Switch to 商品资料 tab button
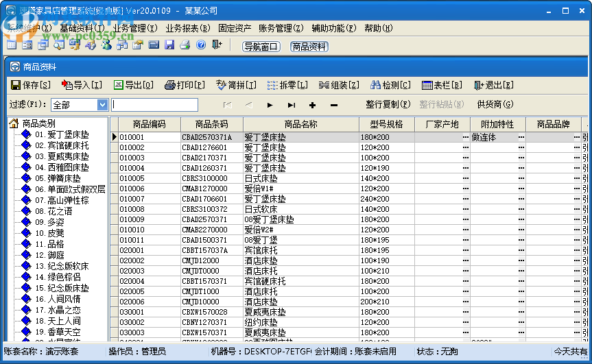 [309, 47]
